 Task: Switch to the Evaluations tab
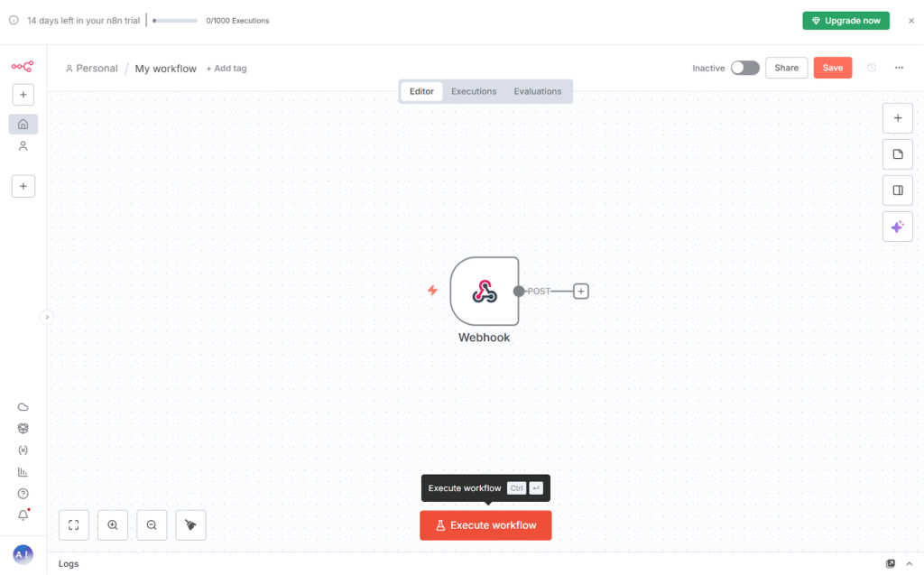(538, 91)
